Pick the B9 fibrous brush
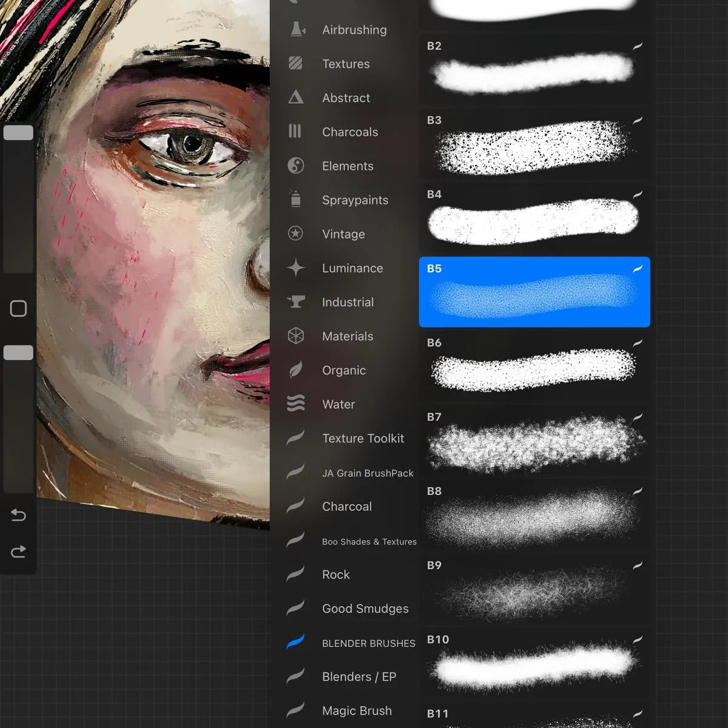The width and height of the screenshot is (728, 728). tap(534, 590)
